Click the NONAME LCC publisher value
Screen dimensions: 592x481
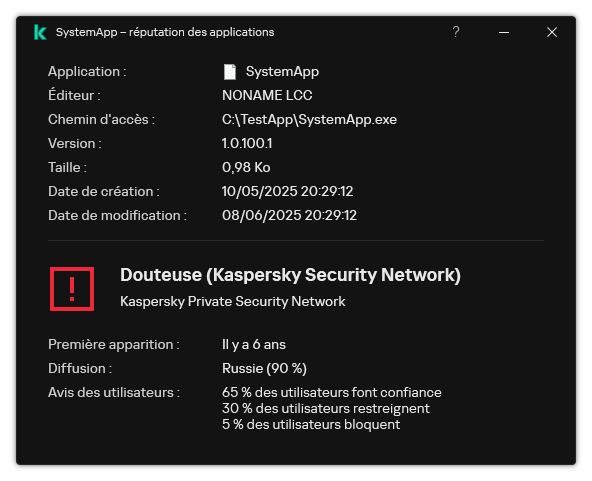267,96
